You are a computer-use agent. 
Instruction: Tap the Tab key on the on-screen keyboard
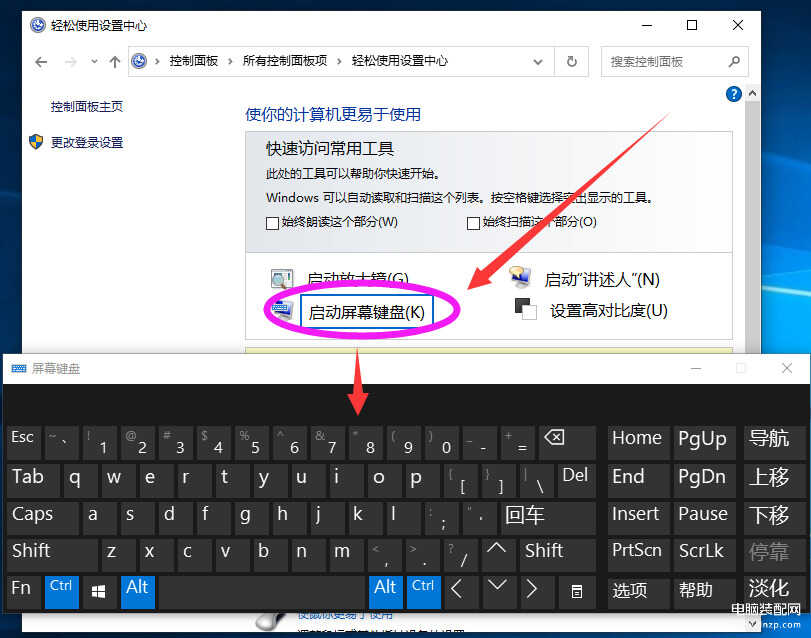coord(34,481)
